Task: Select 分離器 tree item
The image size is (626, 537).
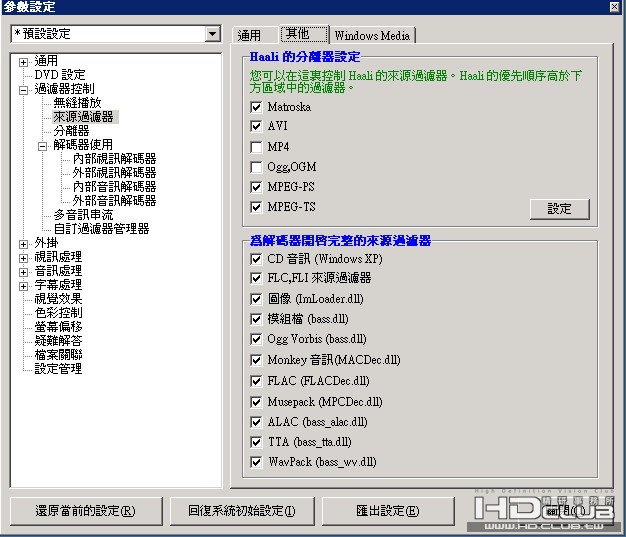Action: click(71, 131)
